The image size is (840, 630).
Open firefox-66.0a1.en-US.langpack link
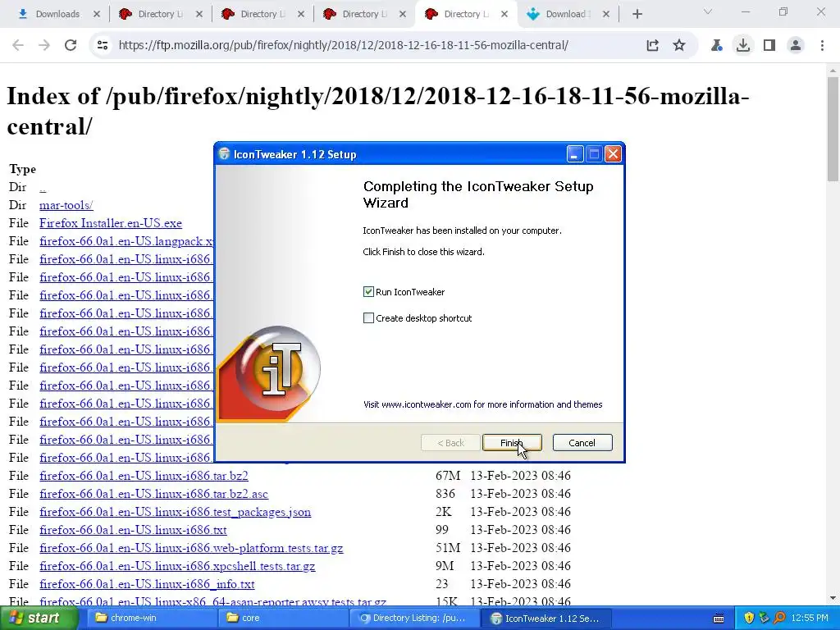click(126, 241)
